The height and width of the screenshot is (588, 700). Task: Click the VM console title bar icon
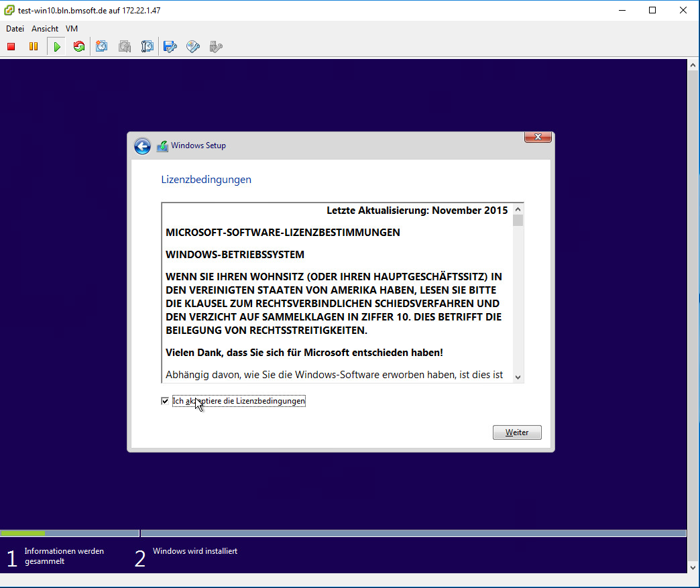click(9, 10)
